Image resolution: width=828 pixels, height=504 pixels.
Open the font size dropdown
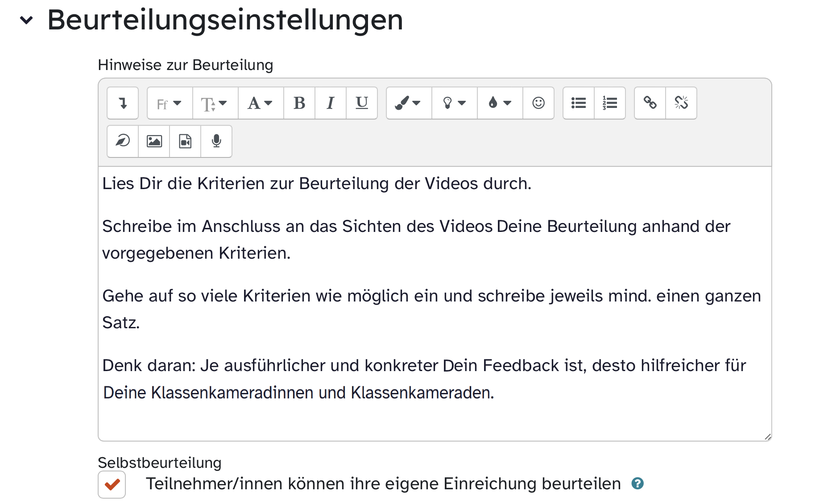(215, 103)
